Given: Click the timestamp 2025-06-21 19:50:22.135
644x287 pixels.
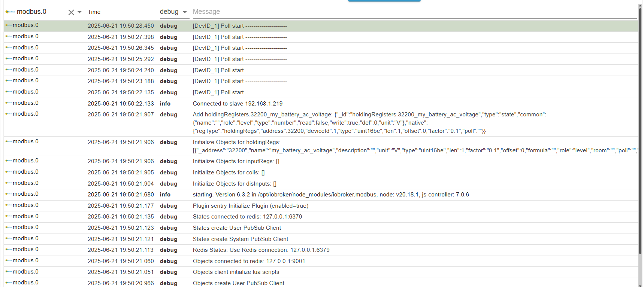Looking at the screenshot, I should coord(121,92).
